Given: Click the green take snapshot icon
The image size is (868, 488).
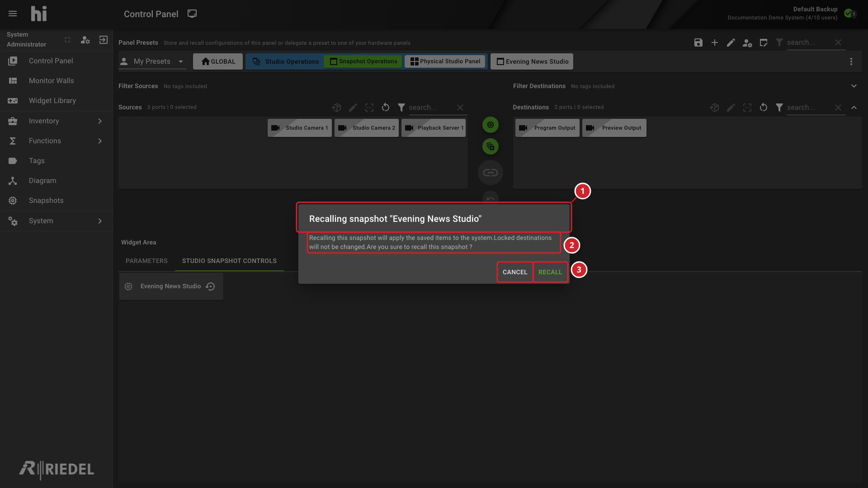Looking at the screenshot, I should click(491, 125).
